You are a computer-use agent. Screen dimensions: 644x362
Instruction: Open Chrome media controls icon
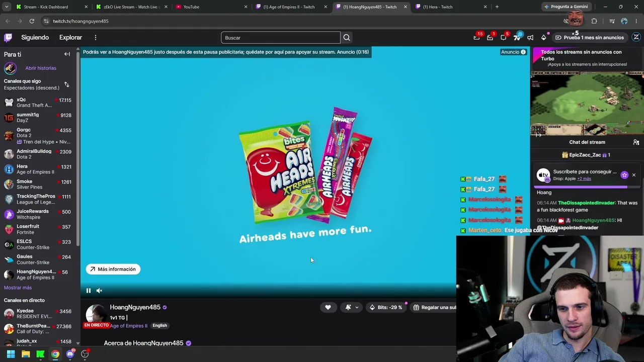(612, 21)
